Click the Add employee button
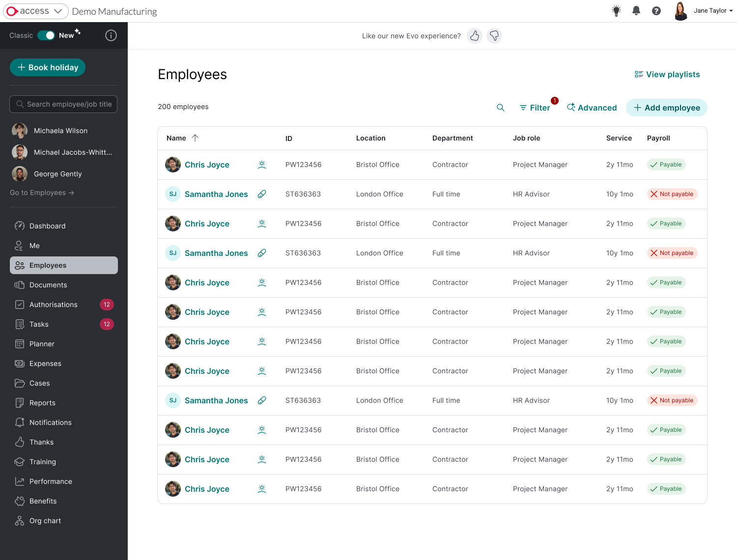Image resolution: width=737 pixels, height=560 pixels. pyautogui.click(x=666, y=108)
